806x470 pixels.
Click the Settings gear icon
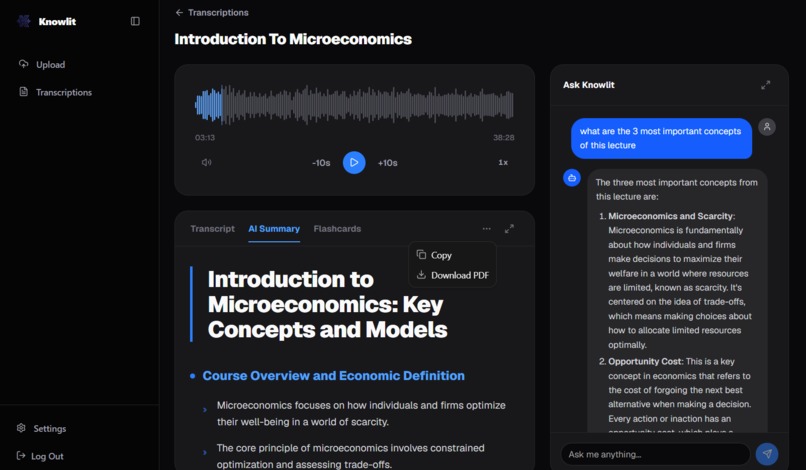pyautogui.click(x=21, y=428)
